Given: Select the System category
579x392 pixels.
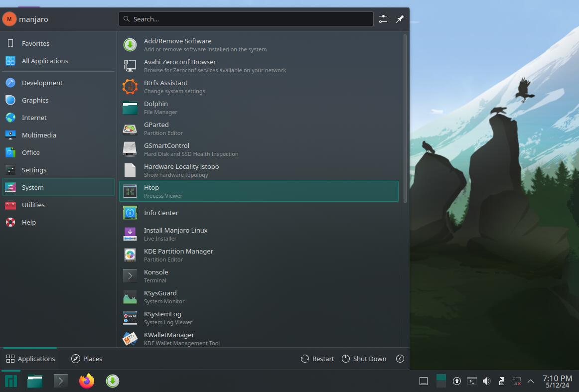Looking at the screenshot, I should [58, 187].
